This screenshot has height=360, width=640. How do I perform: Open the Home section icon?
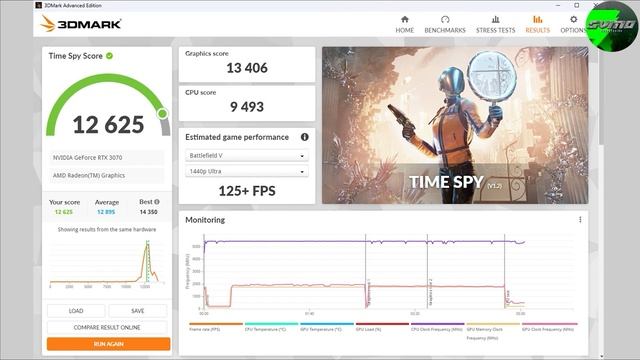click(x=404, y=20)
